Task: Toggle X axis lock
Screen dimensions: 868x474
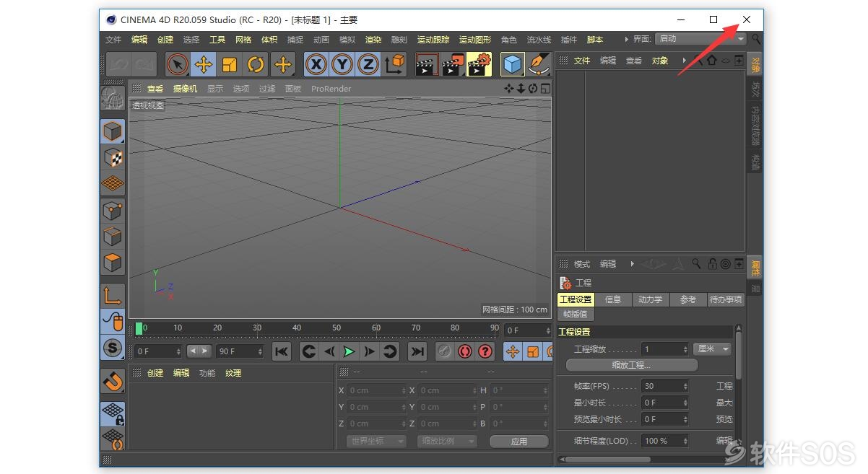Action: 316,65
